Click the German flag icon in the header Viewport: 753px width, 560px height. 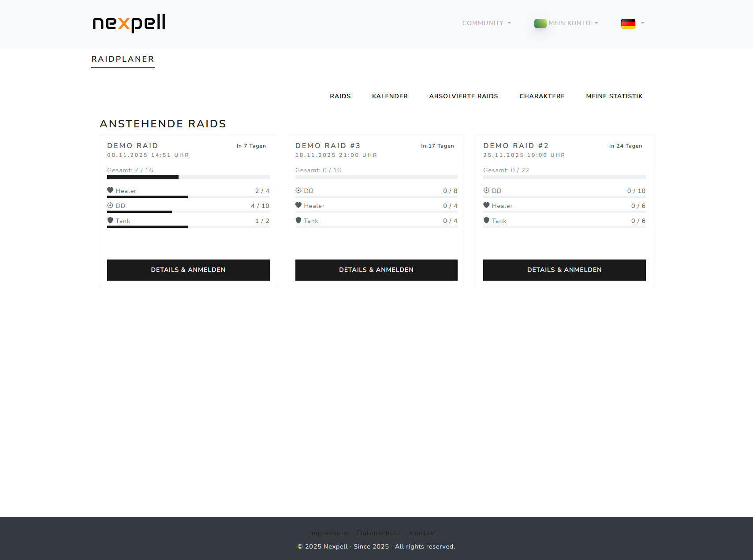628,23
